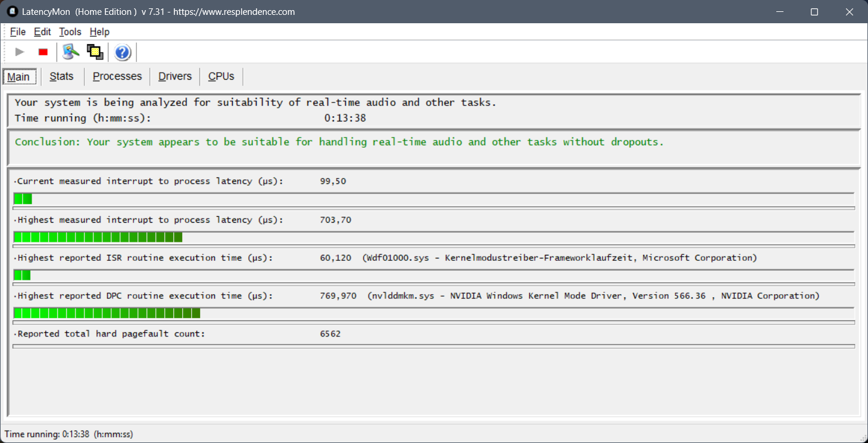
Task: Open the options icon in the toolbar
Action: pos(71,52)
